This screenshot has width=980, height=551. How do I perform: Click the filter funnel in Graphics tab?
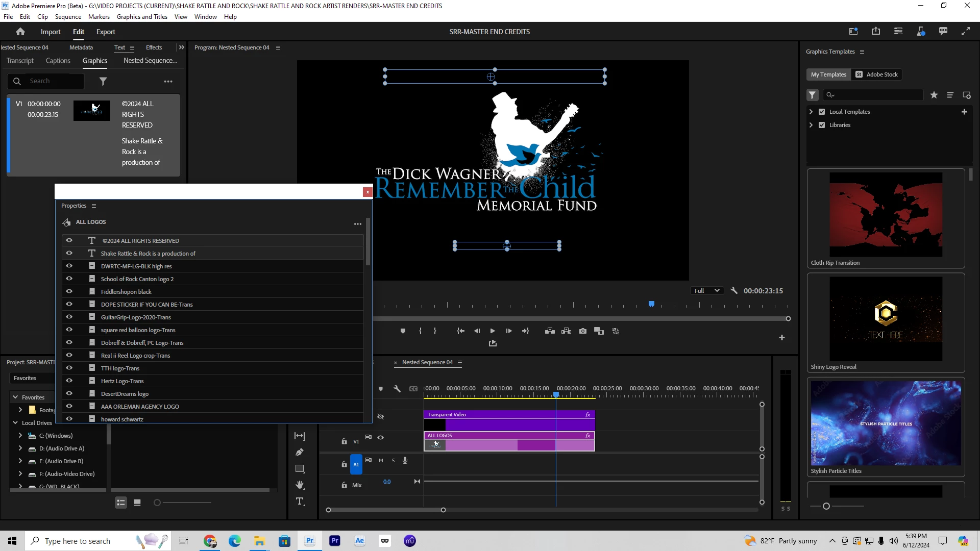[x=103, y=81]
